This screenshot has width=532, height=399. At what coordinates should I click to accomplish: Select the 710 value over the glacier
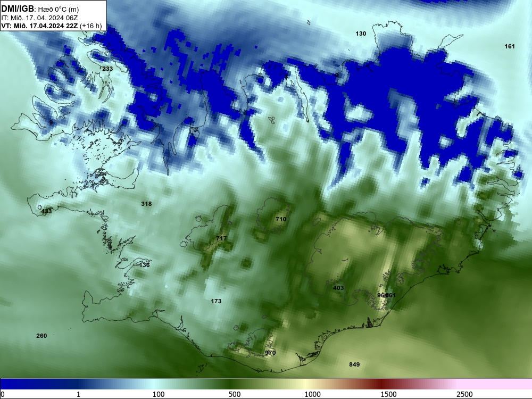(x=281, y=220)
